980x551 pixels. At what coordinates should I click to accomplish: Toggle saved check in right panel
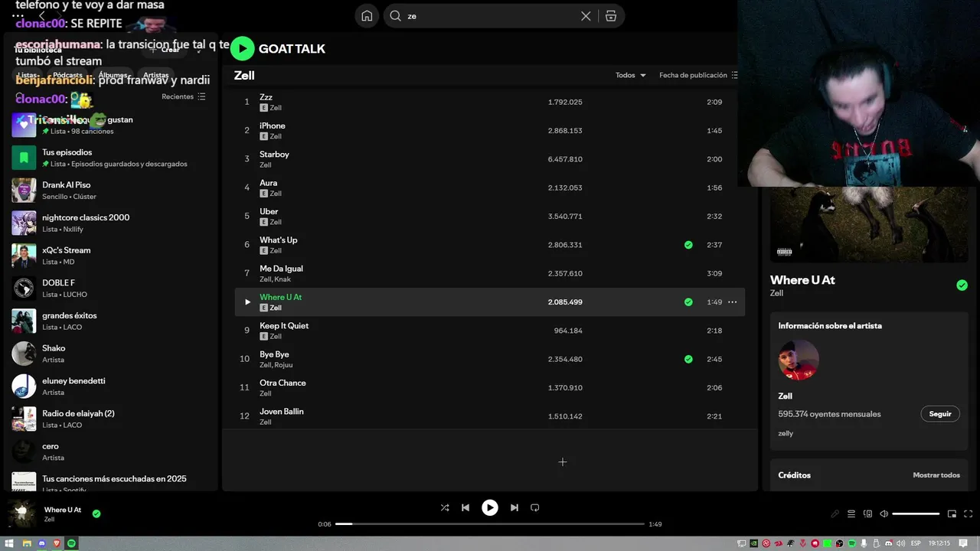tap(962, 285)
